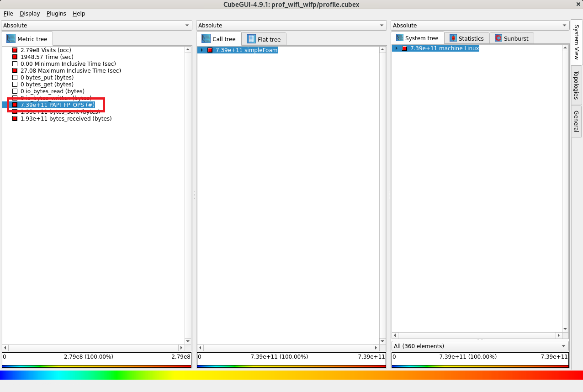Screen dimensions: 583x392
Task: Click red square icon beside simpleFoam
Action: point(210,50)
